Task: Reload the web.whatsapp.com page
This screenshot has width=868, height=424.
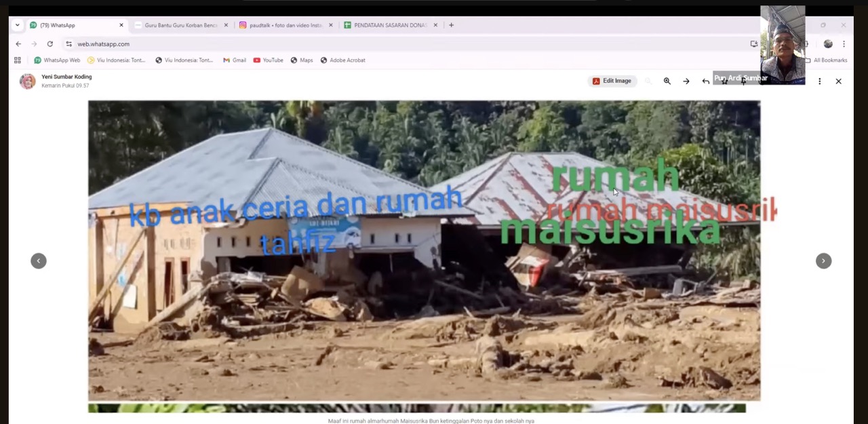Action: click(x=50, y=43)
